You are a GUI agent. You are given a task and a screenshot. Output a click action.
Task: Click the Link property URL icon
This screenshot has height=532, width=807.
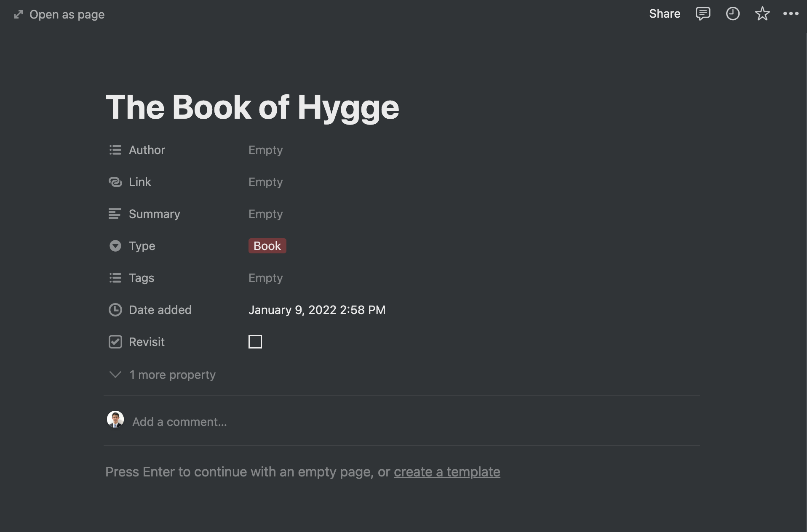pos(115,182)
